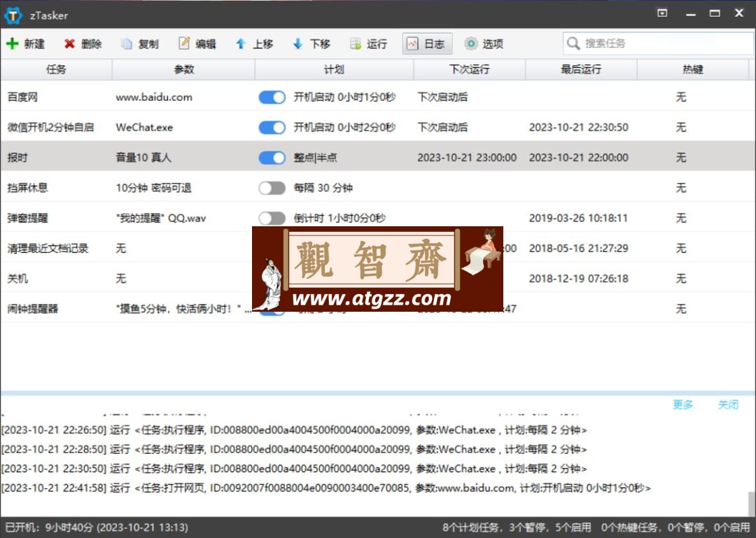Select the 百度网 task row
The image size is (756, 538).
378,97
